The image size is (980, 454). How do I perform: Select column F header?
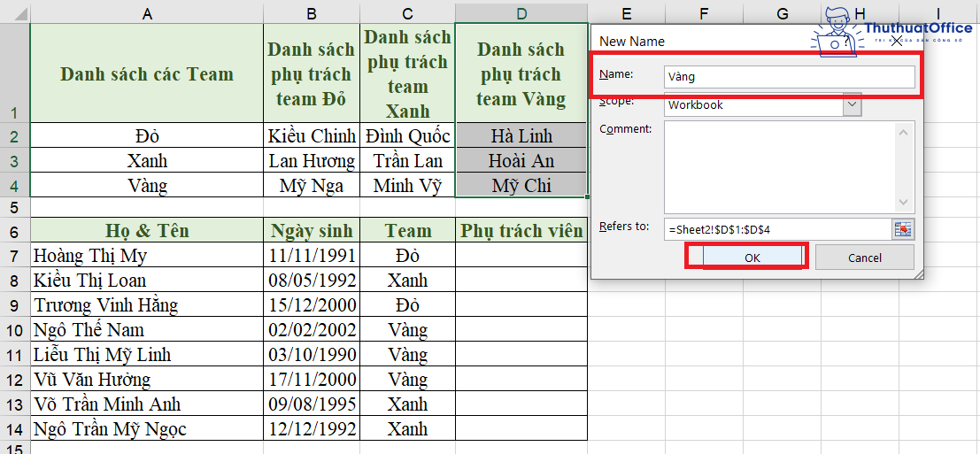pos(704,13)
